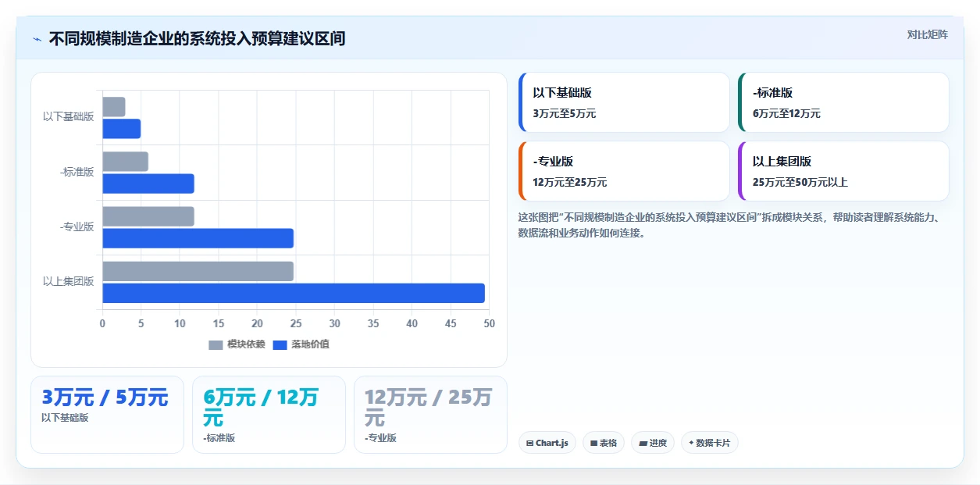Viewport: 980px width, 485px height.
Task: Click the -标准版 axis label
Action: 77,172
